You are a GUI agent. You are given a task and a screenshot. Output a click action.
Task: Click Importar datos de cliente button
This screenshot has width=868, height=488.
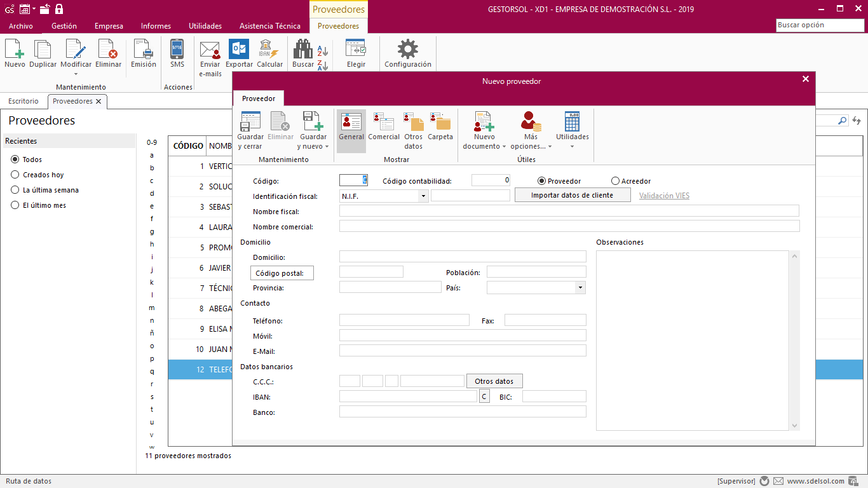[572, 195]
